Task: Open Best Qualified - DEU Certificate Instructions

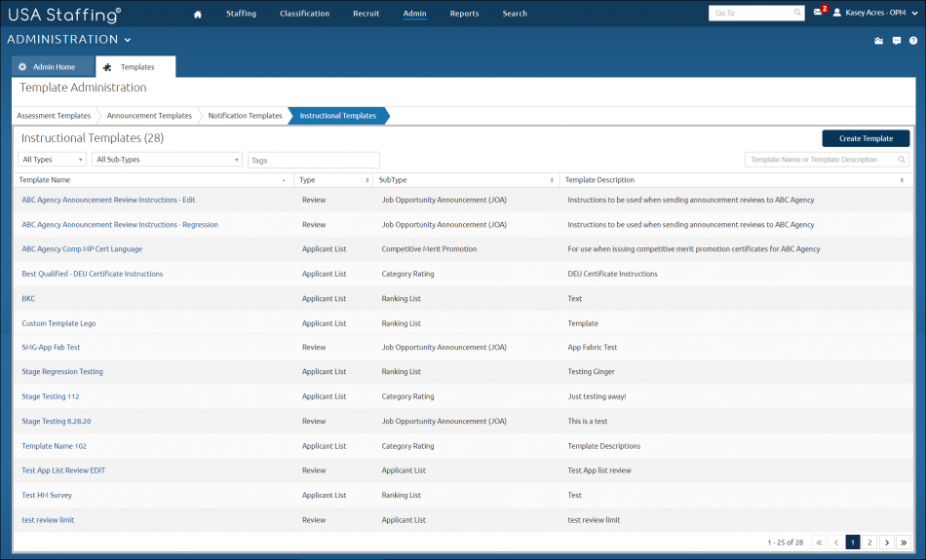Action: (93, 274)
